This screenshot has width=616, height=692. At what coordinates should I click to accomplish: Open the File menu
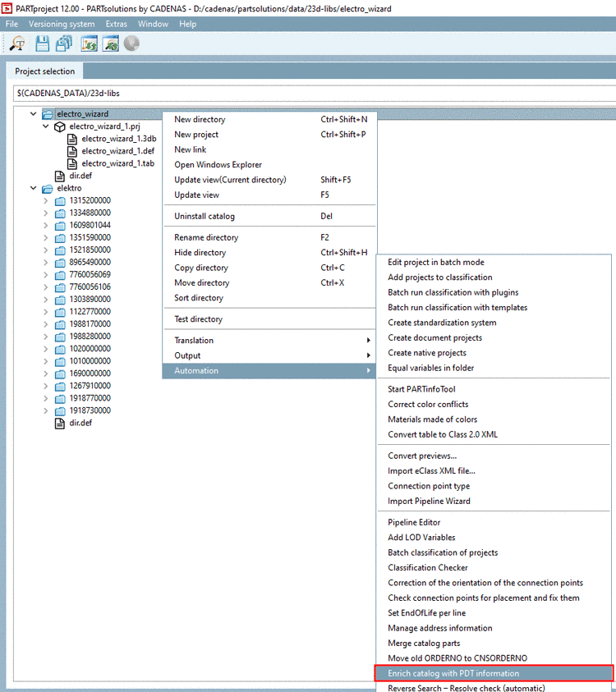click(x=12, y=24)
